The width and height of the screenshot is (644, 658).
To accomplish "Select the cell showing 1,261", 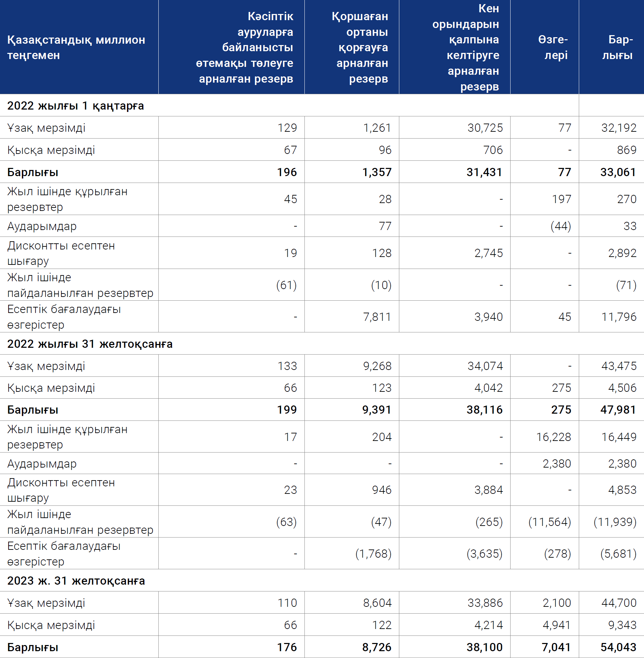I will pos(377,128).
